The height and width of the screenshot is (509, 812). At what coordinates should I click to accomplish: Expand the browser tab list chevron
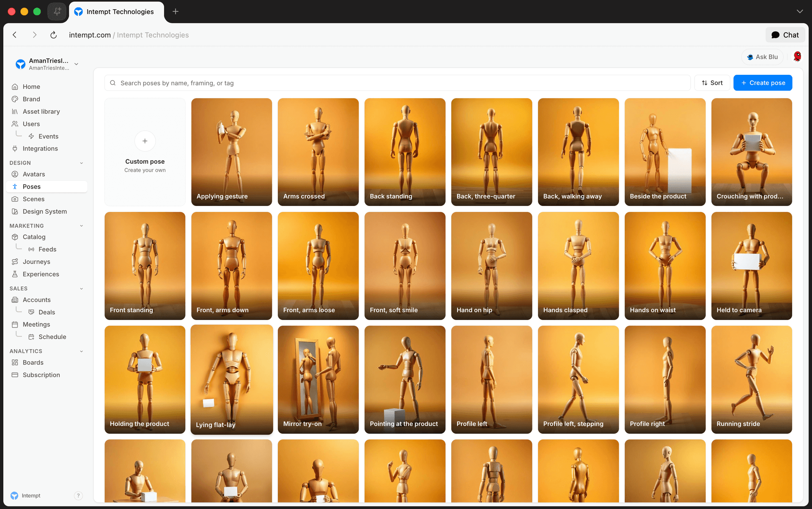coord(799,11)
